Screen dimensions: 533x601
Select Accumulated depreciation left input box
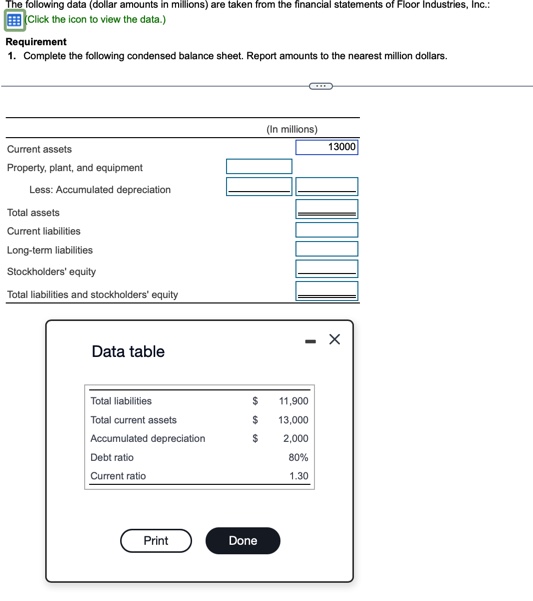(259, 186)
